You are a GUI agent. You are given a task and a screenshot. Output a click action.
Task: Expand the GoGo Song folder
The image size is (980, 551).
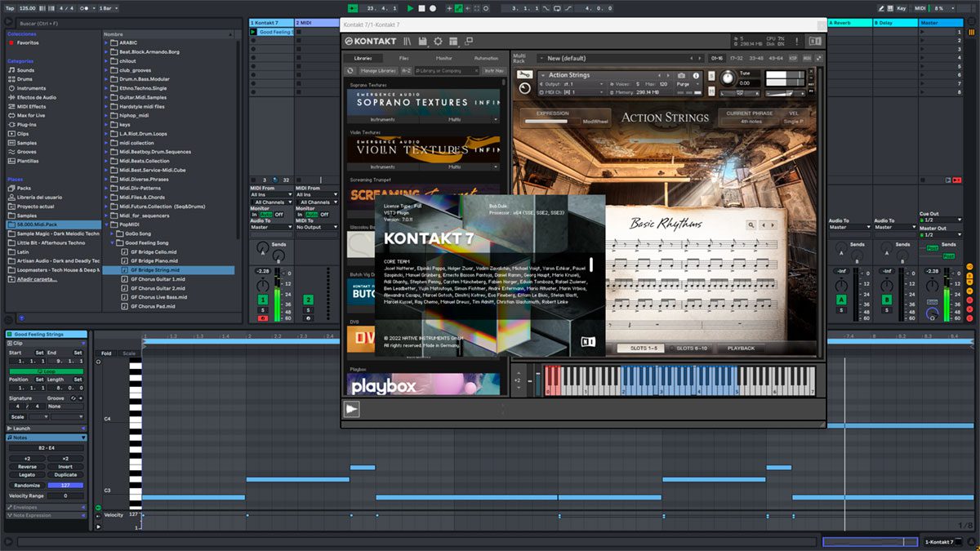tap(113, 233)
